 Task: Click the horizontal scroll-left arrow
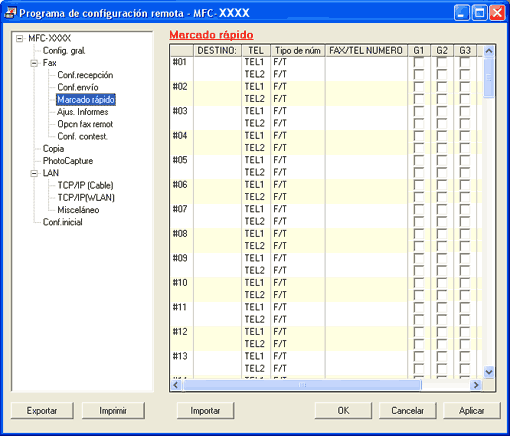(x=176, y=385)
